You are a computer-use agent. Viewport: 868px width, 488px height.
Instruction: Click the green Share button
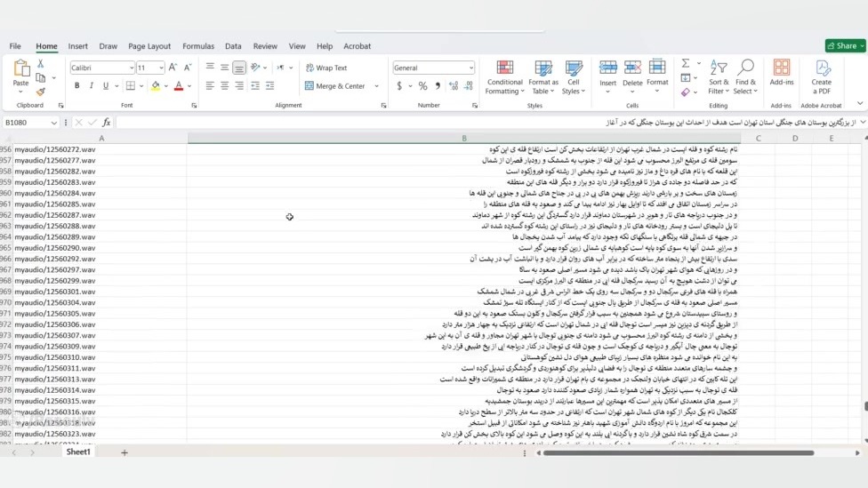click(x=845, y=45)
